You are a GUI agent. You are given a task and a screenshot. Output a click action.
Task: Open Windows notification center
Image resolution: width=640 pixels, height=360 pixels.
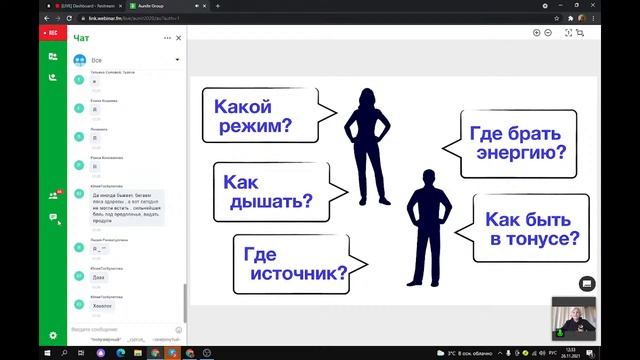(x=590, y=353)
